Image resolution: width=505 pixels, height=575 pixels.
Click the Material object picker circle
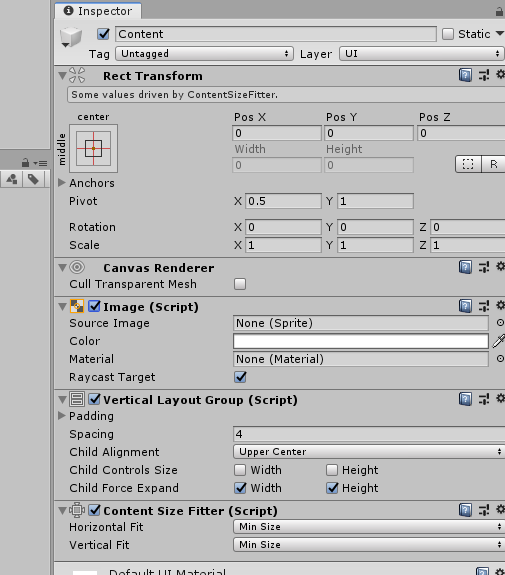pyautogui.click(x=500, y=359)
